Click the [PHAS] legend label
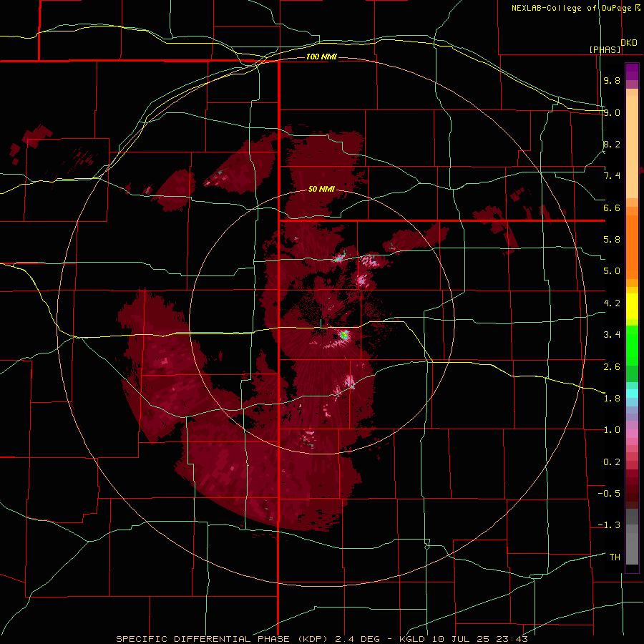 [x=605, y=49]
